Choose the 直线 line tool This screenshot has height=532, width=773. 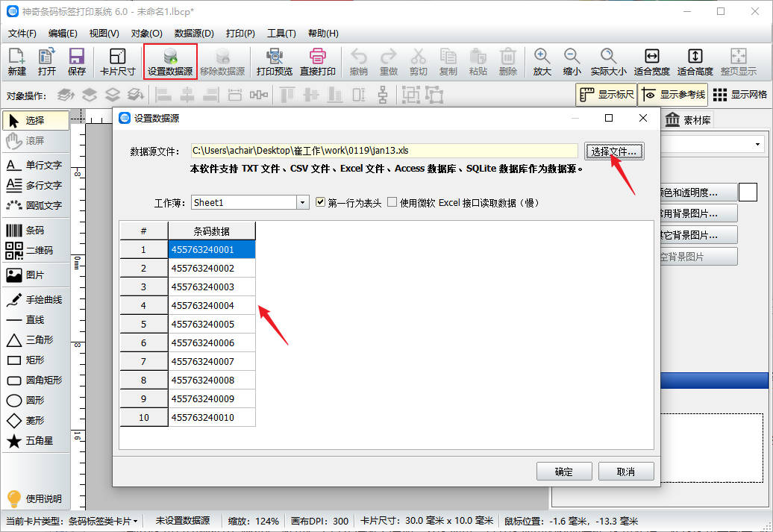coord(36,319)
